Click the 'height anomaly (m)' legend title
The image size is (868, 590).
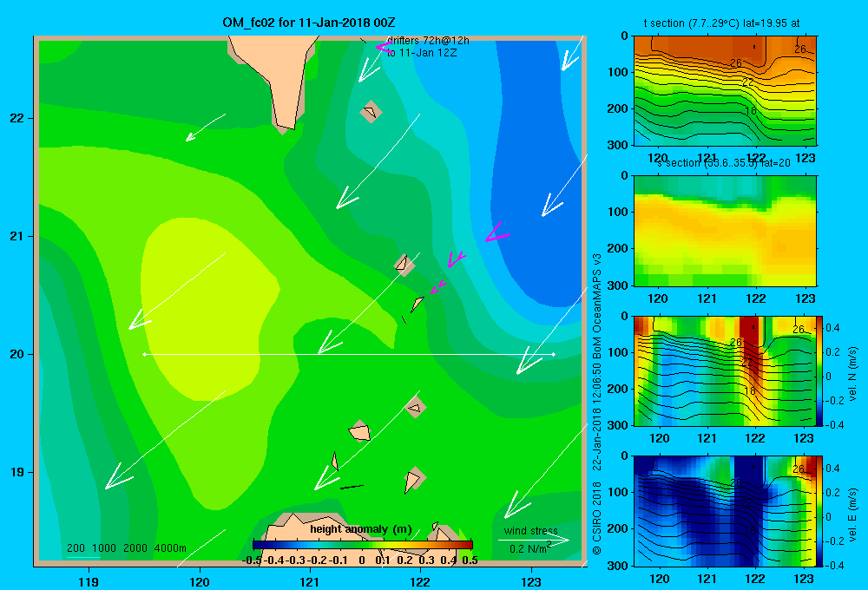tap(361, 529)
